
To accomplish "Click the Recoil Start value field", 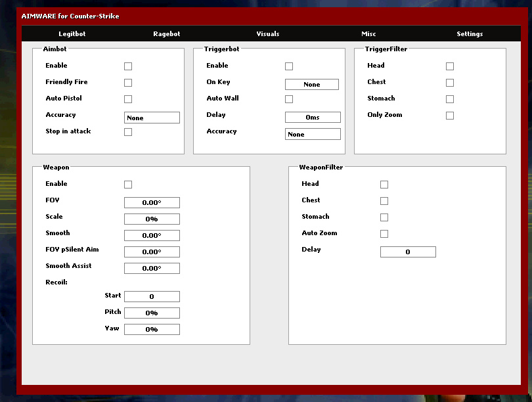I will click(x=152, y=296).
